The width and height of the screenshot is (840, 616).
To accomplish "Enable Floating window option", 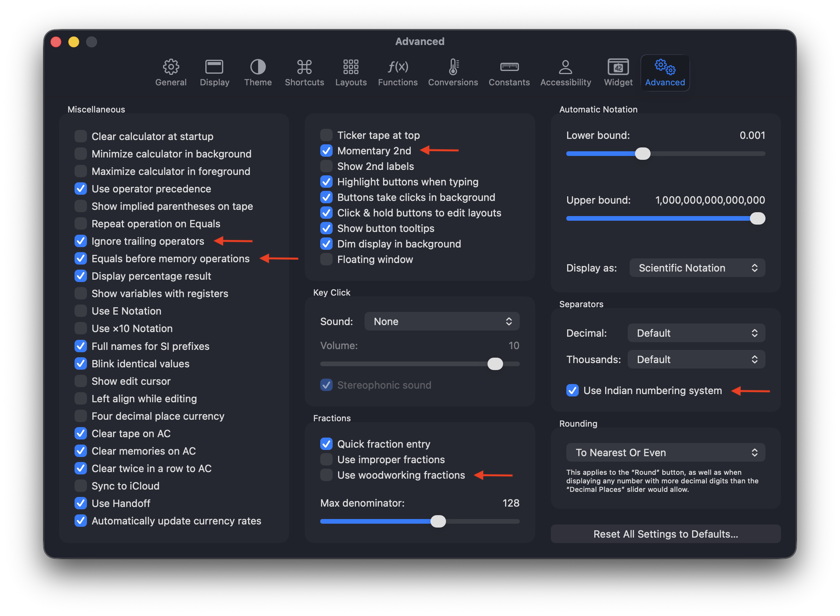I will click(326, 259).
